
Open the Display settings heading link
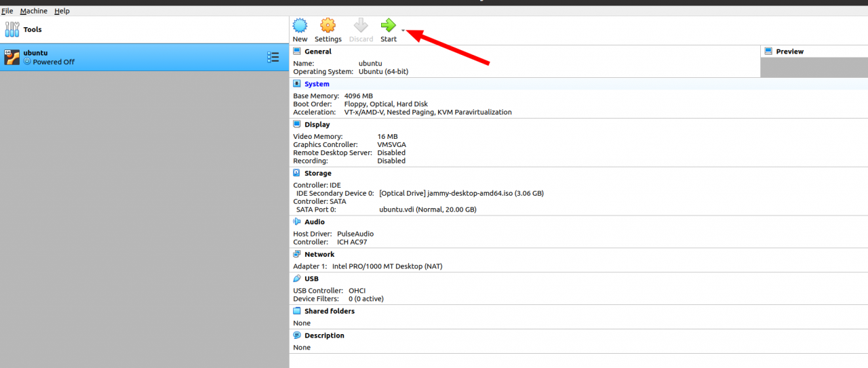[x=317, y=125]
